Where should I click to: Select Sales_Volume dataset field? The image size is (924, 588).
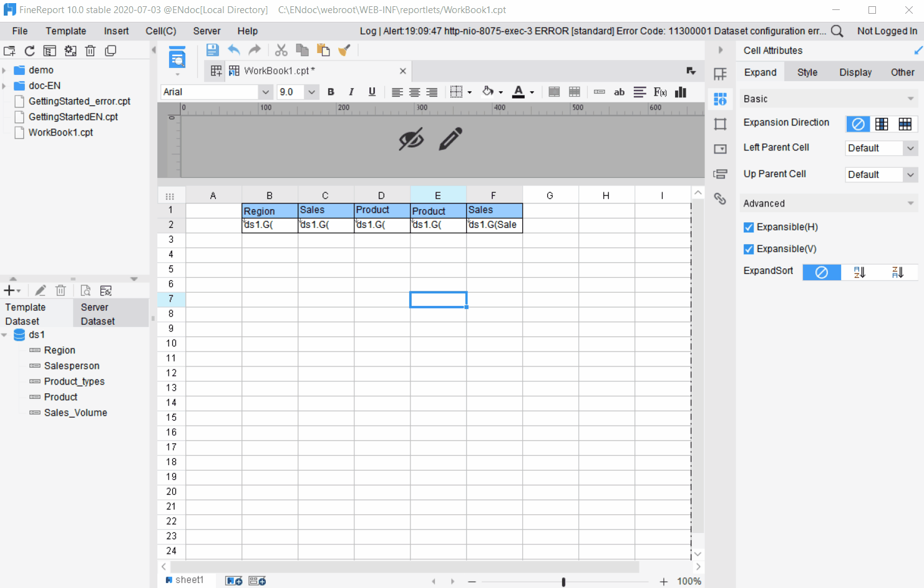click(75, 413)
